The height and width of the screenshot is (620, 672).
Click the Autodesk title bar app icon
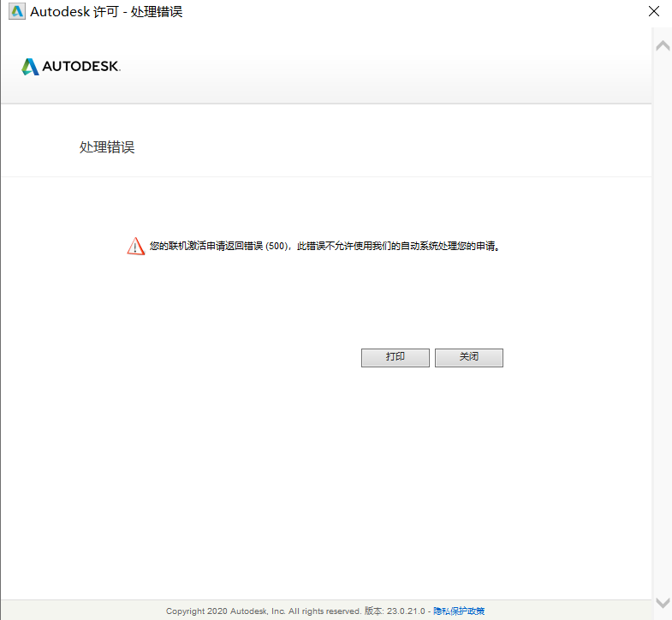(17, 11)
